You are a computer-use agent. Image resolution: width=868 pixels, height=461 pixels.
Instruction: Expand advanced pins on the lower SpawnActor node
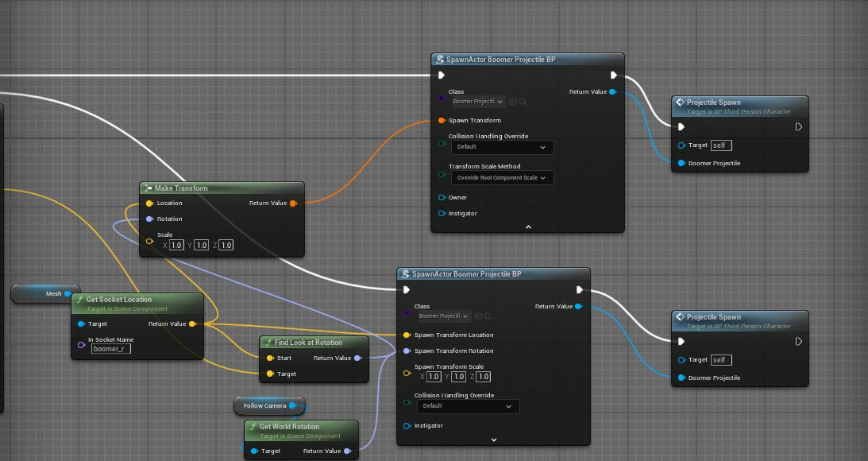(493, 440)
